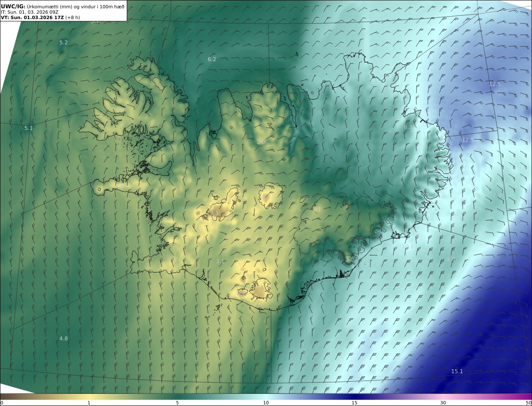Click the 7.9 value label
The height and width of the screenshot is (406, 532).
497,195
